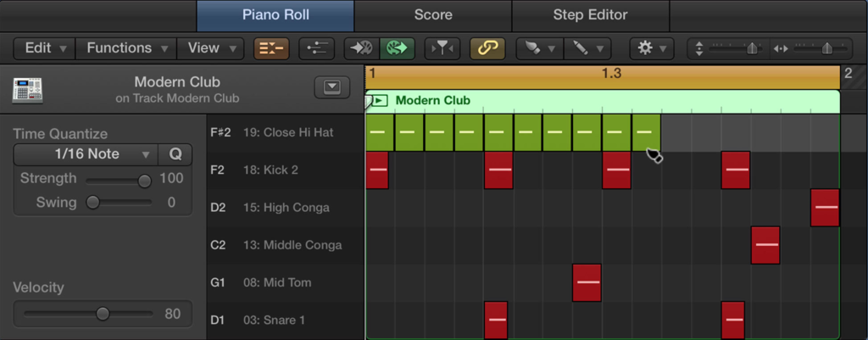Open the command-click tool menu (pencil)
The width and height of the screenshot is (868, 340).
click(587, 48)
